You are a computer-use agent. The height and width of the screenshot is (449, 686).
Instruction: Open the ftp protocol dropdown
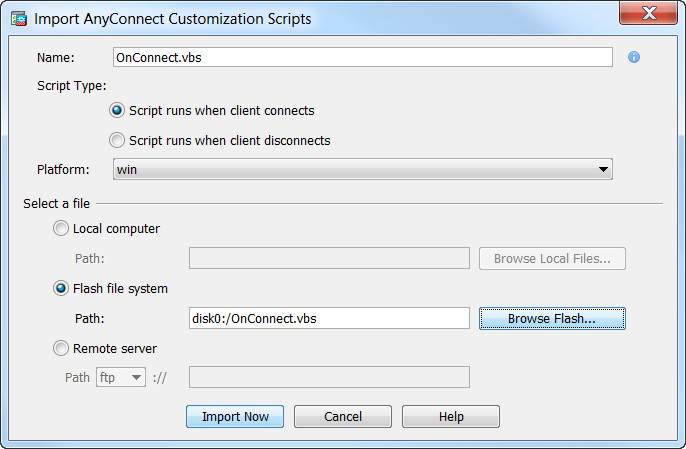pyautogui.click(x=121, y=377)
